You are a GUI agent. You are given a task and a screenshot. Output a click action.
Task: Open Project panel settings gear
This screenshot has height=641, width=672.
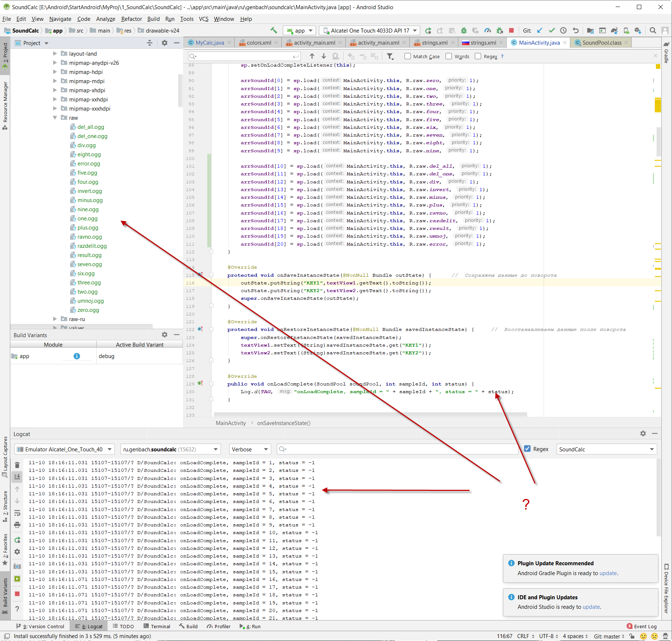click(164, 43)
